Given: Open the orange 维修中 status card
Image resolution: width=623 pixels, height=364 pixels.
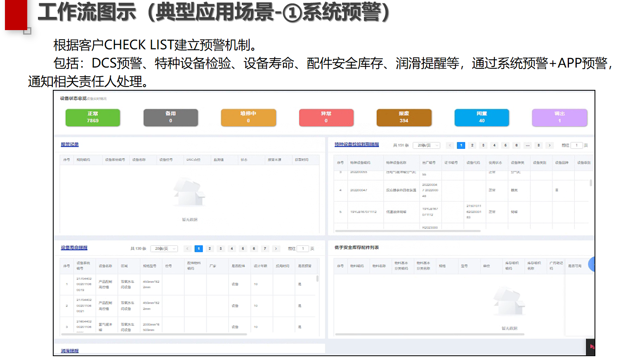Looking at the screenshot, I should 248,117.
